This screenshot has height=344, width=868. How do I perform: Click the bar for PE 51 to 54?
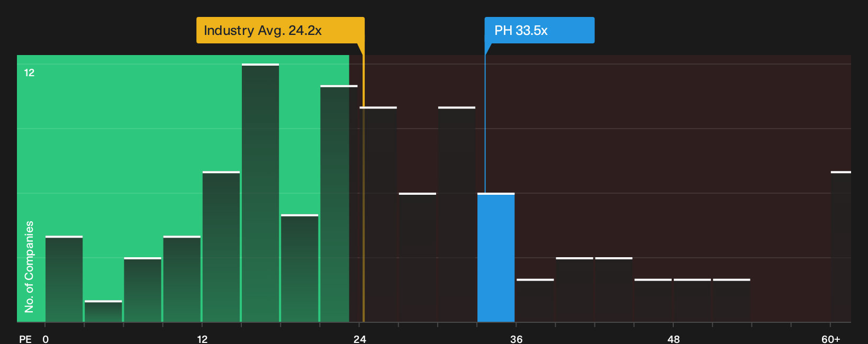point(731,300)
